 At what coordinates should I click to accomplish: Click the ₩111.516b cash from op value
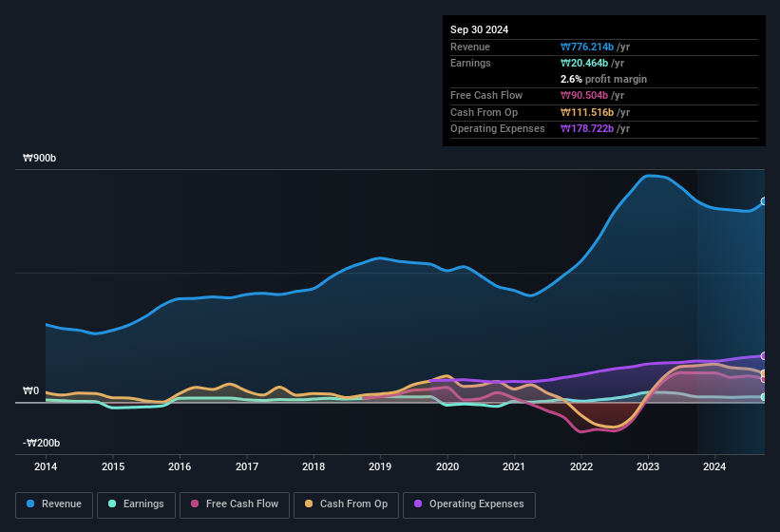coord(587,112)
